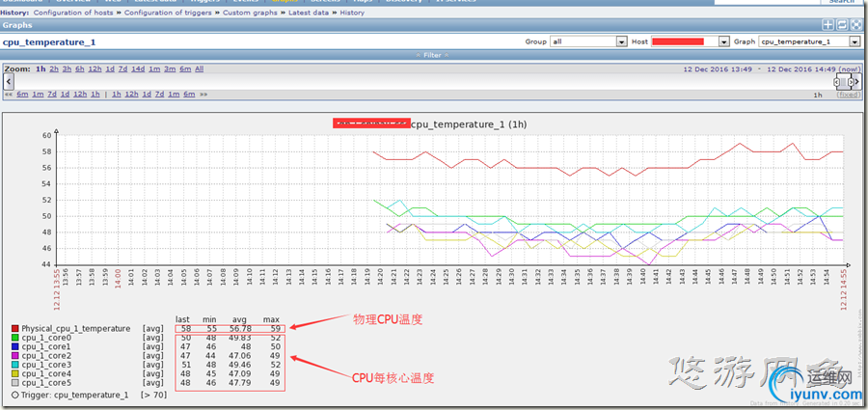Click the Trigger: cpu_temperature_1 legend entry
This screenshot has height=410, width=868.
[x=75, y=395]
